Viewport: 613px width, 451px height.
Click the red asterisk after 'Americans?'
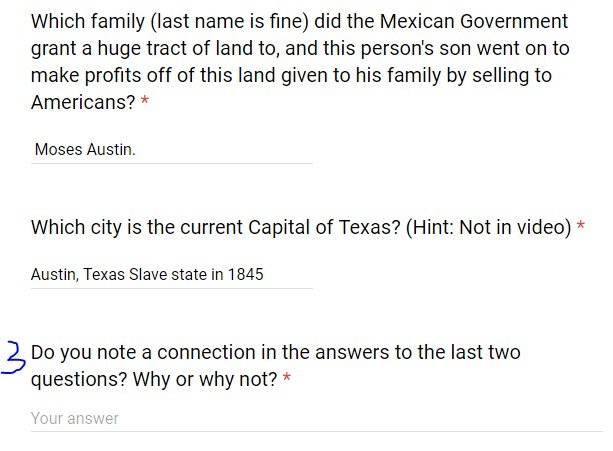(x=145, y=101)
